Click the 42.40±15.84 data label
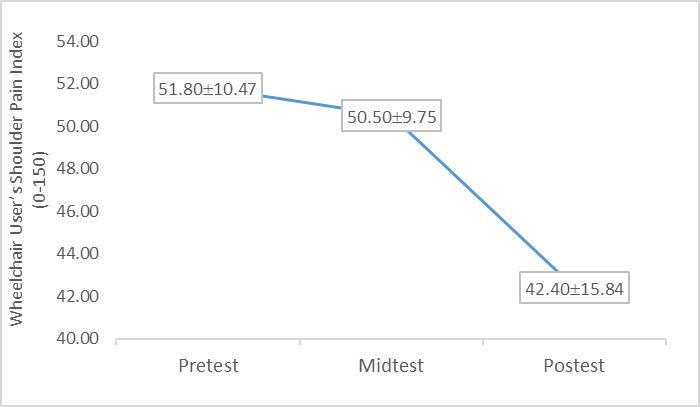The height and width of the screenshot is (407, 700). (x=576, y=290)
